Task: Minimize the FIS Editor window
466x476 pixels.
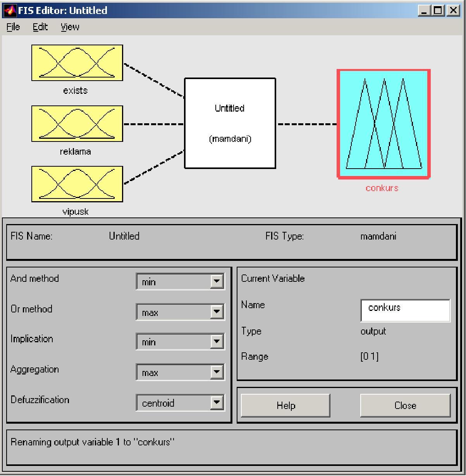Action: tap(425, 10)
